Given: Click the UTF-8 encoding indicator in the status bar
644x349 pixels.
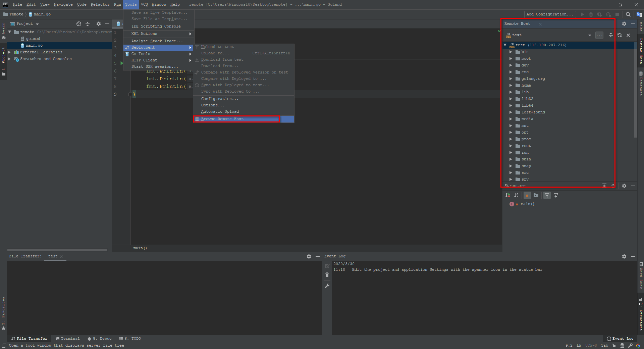Looking at the screenshot, I should 591,346.
